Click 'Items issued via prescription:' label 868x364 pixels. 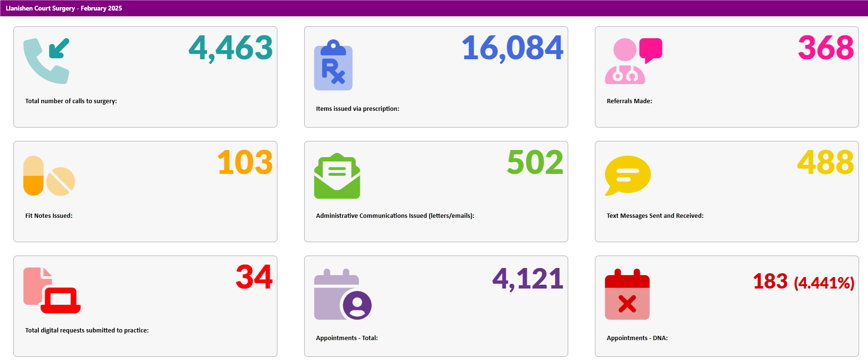358,109
